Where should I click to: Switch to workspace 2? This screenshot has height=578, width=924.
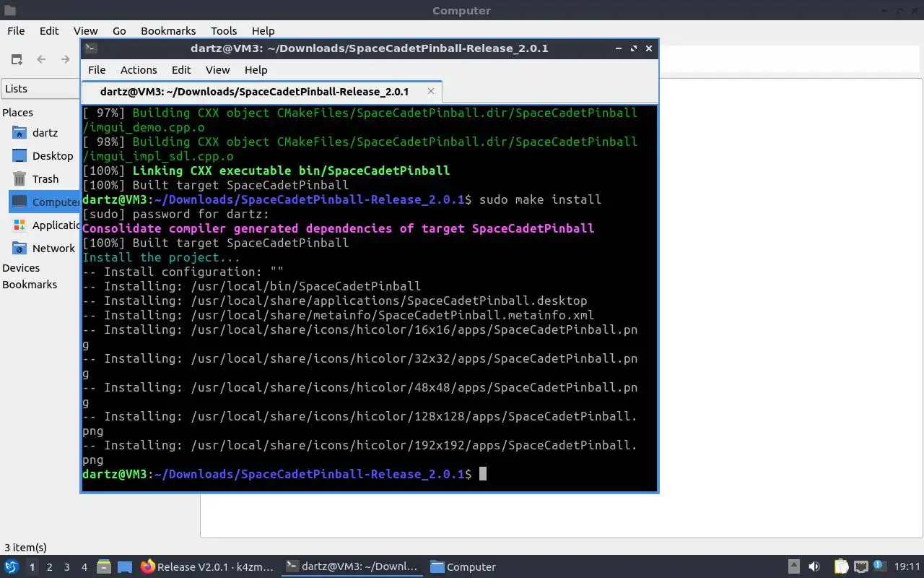49,567
